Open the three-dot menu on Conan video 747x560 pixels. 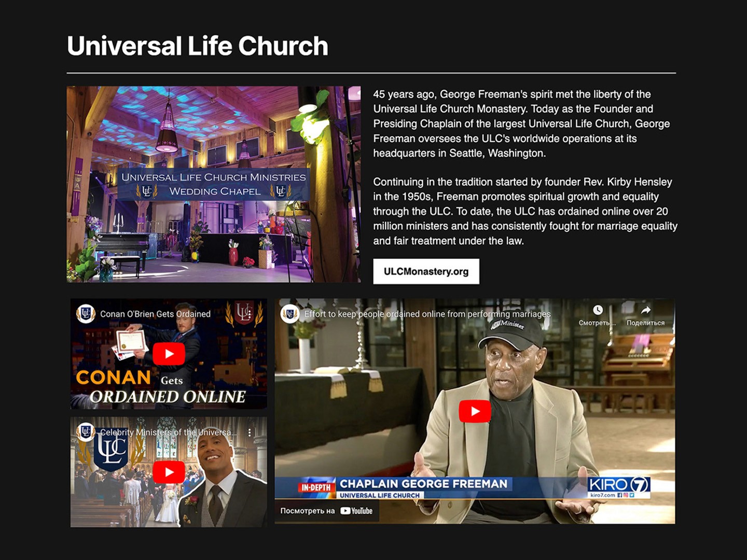[250, 314]
